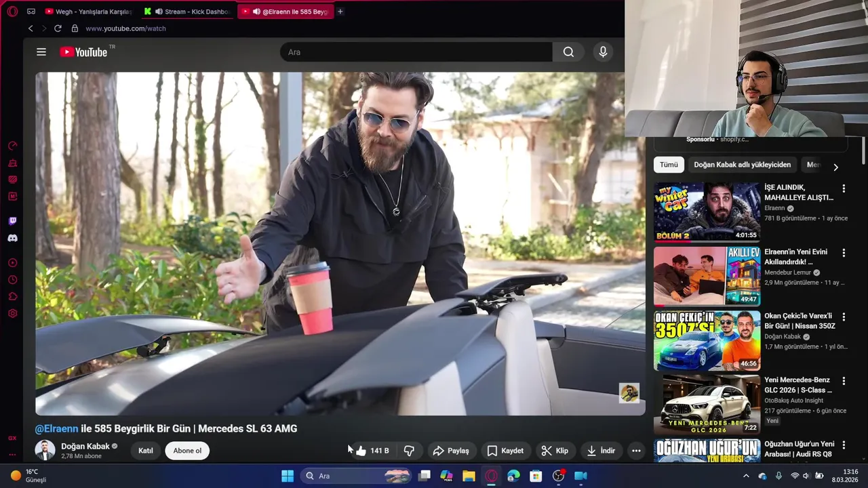The height and width of the screenshot is (488, 868).
Task: Open the YouTube hamburger guide menu
Action: (x=41, y=52)
